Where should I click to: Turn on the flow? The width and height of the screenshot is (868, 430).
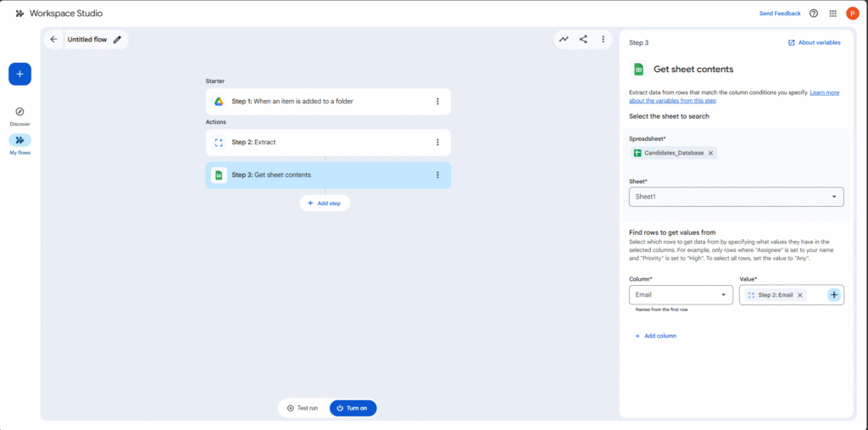click(353, 408)
